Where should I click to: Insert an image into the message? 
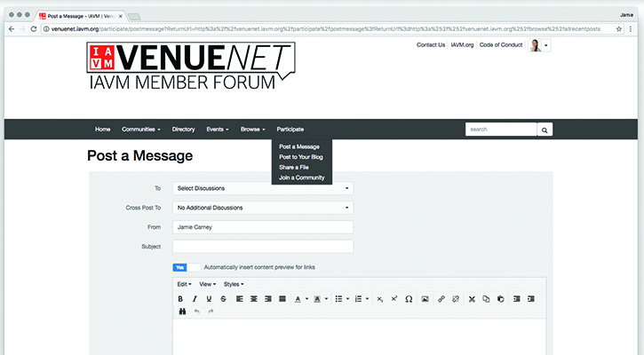click(x=425, y=299)
